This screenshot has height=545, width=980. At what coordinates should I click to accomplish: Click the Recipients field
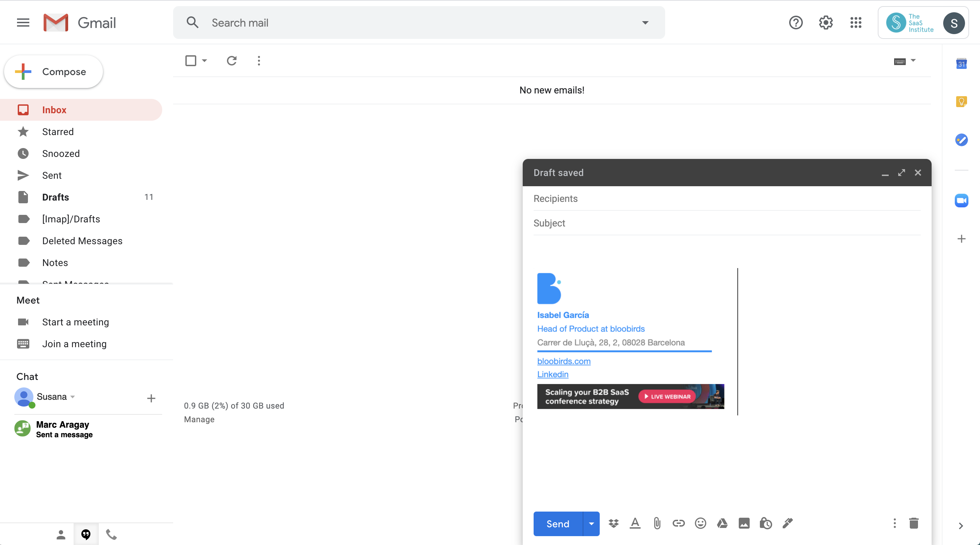[726, 199]
